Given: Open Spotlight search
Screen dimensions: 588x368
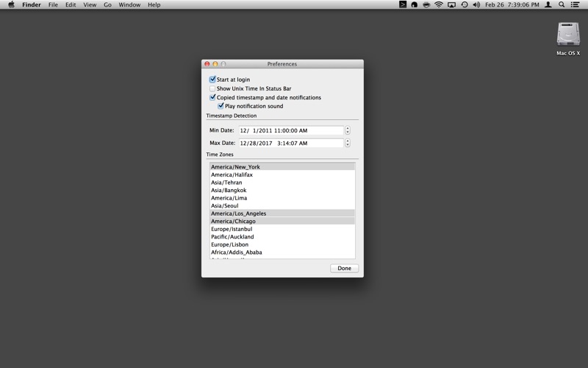Looking at the screenshot, I should [x=562, y=4].
